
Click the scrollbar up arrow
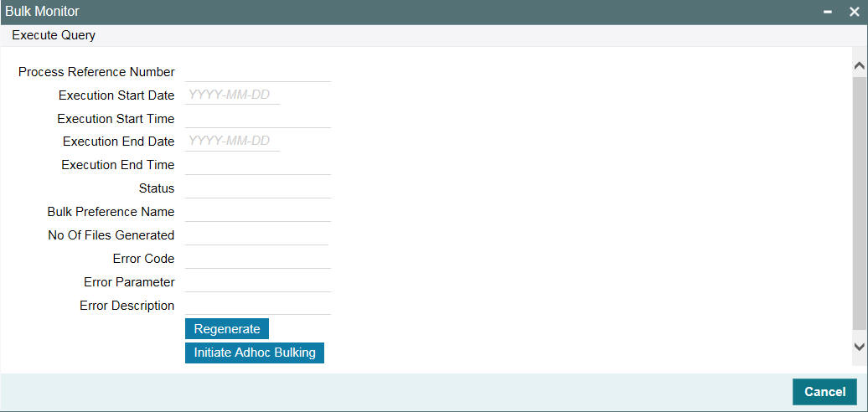[859, 66]
